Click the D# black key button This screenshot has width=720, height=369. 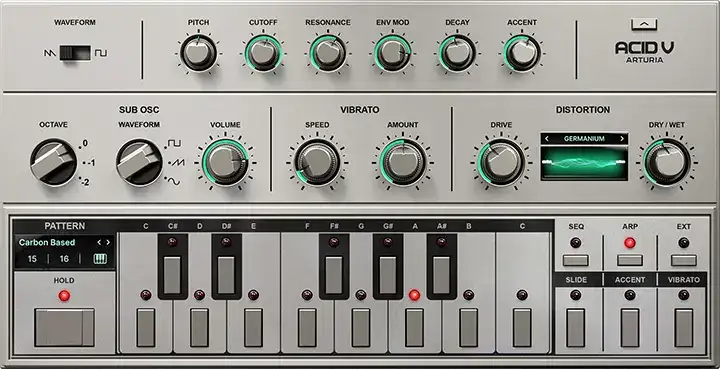[x=226, y=275]
